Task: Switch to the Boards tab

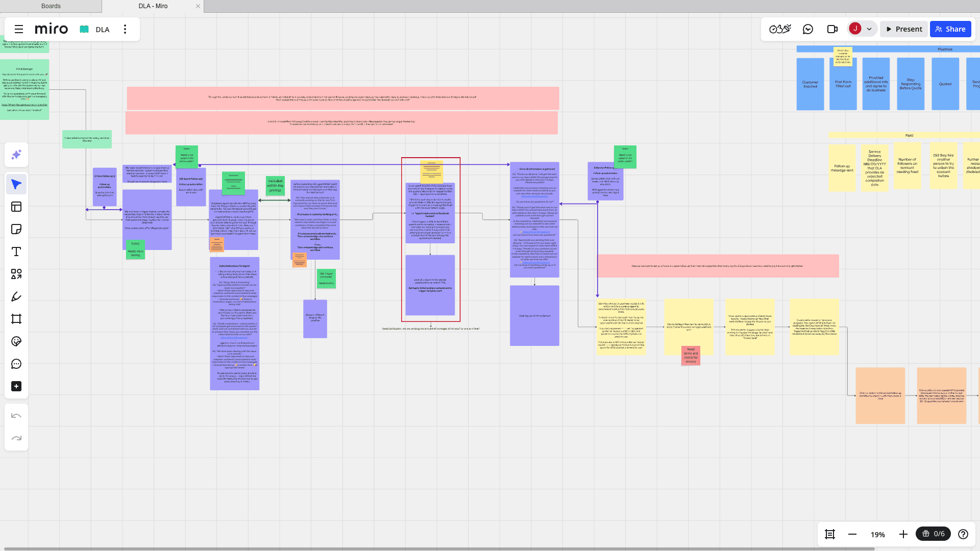Action: pos(51,6)
